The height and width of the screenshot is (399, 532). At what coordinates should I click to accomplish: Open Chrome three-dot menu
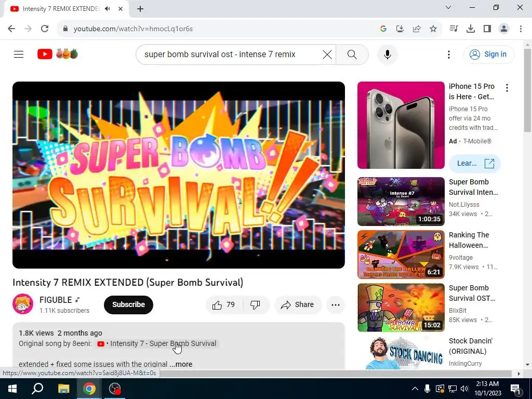click(521, 29)
